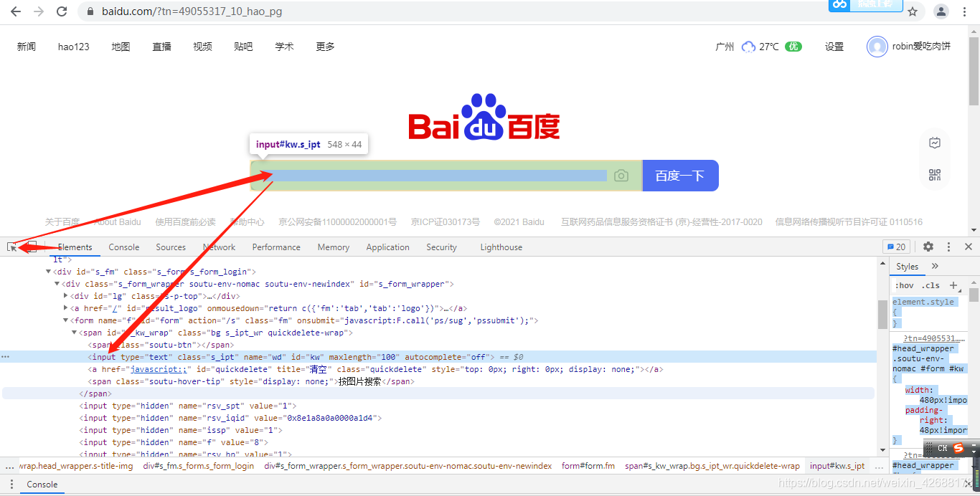Show more Styles pane tabs
The image size is (980, 496).
(935, 266)
